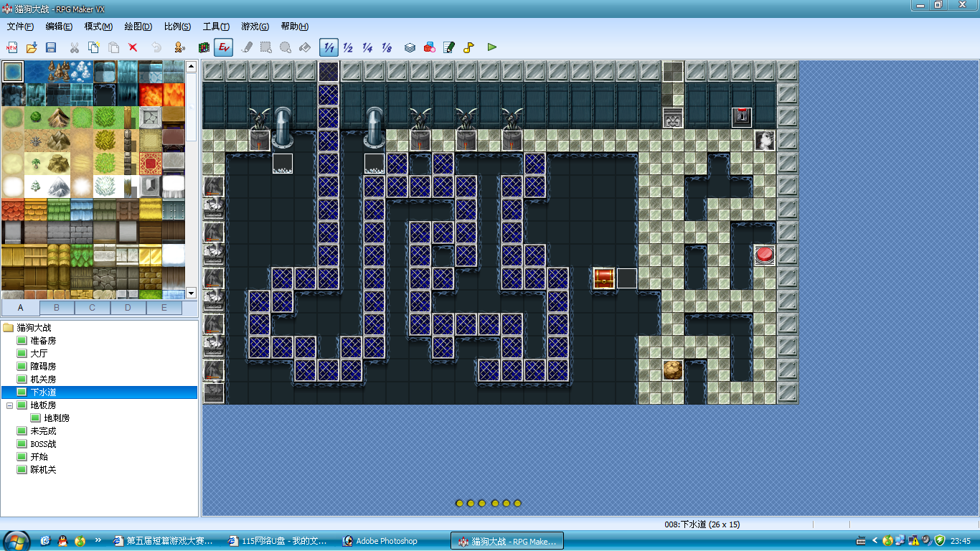Select the 开始 map
This screenshot has width=980, height=551.
coord(39,457)
